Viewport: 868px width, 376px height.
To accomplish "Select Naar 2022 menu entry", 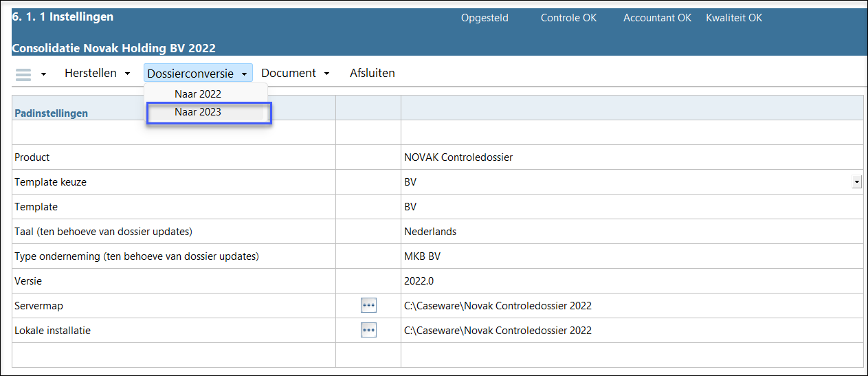I will coord(198,94).
